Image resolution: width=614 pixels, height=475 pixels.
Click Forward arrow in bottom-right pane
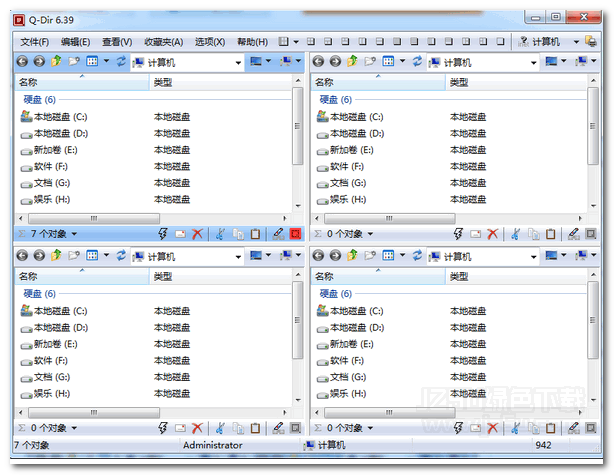click(x=335, y=256)
